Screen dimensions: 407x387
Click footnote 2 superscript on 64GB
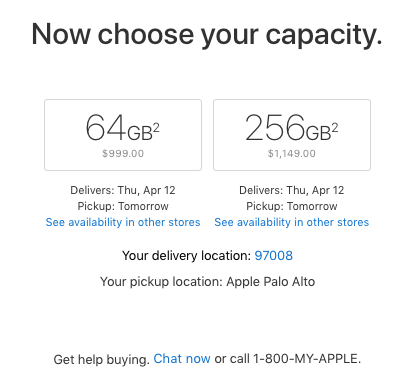pos(156,128)
